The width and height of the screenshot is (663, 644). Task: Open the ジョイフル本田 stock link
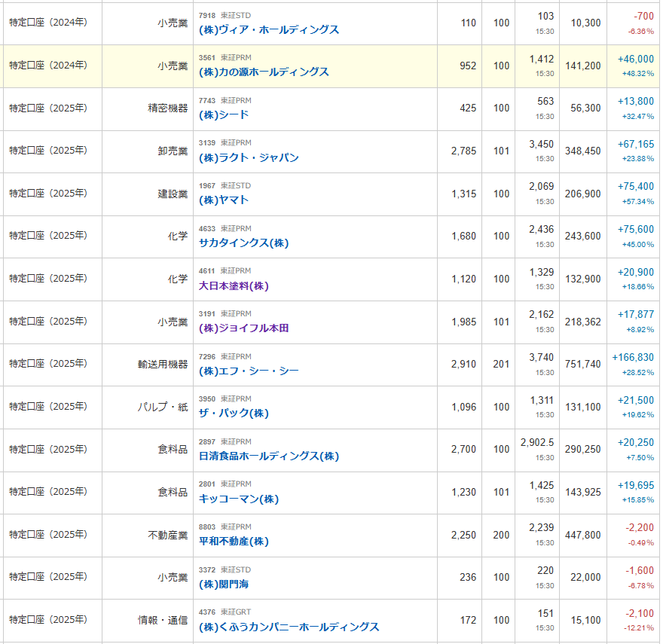243,328
